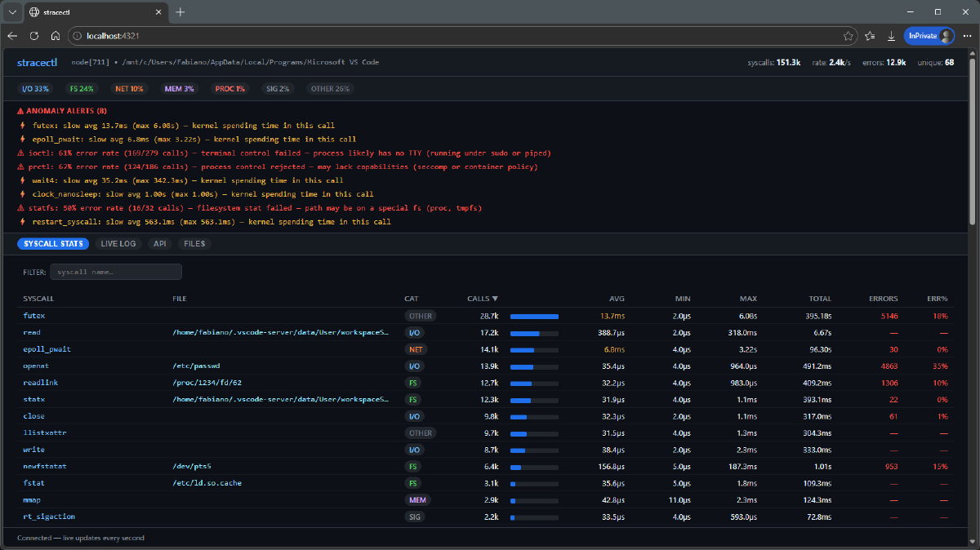Sort by the AVG column header
Screen dimensions: 980x550
[x=617, y=299]
